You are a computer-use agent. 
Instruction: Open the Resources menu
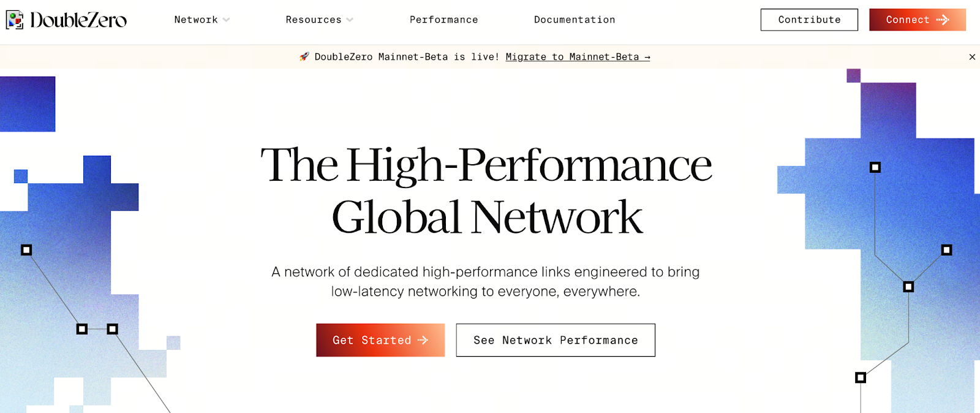coord(314,20)
